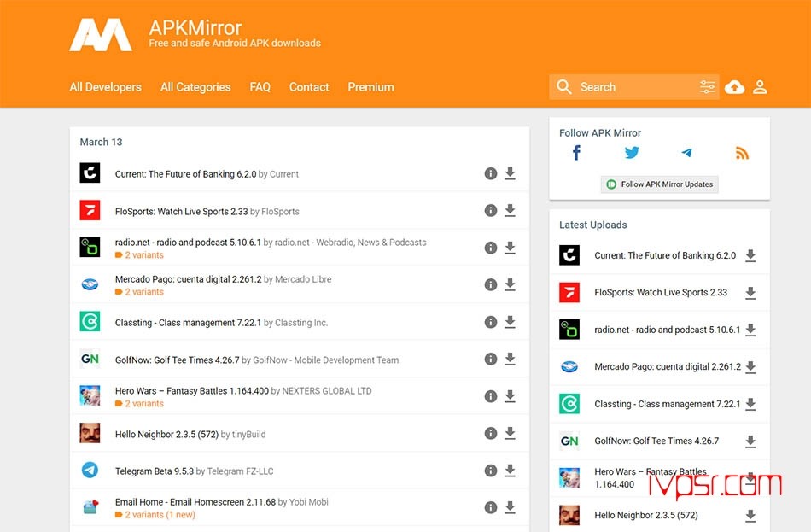Open All Categories menu
This screenshot has height=532, width=811.
[195, 87]
